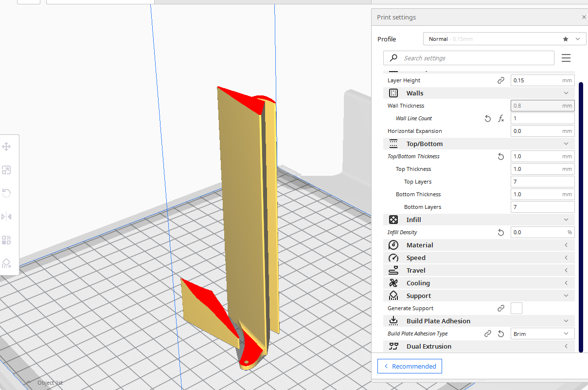Open the Per Model Settings tool

pyautogui.click(x=7, y=240)
